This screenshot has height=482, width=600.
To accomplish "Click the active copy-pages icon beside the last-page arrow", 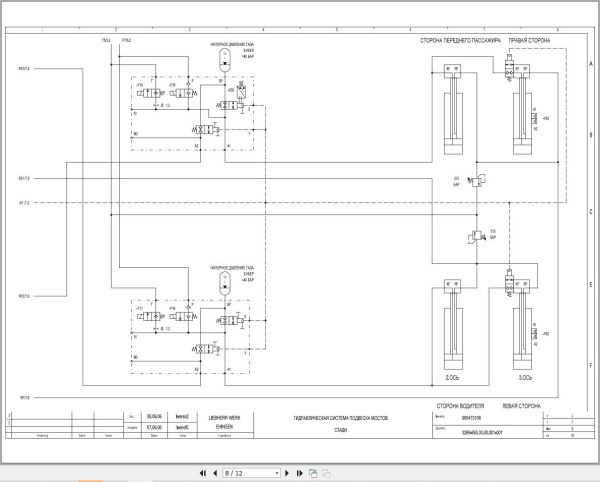I will pyautogui.click(x=313, y=473).
